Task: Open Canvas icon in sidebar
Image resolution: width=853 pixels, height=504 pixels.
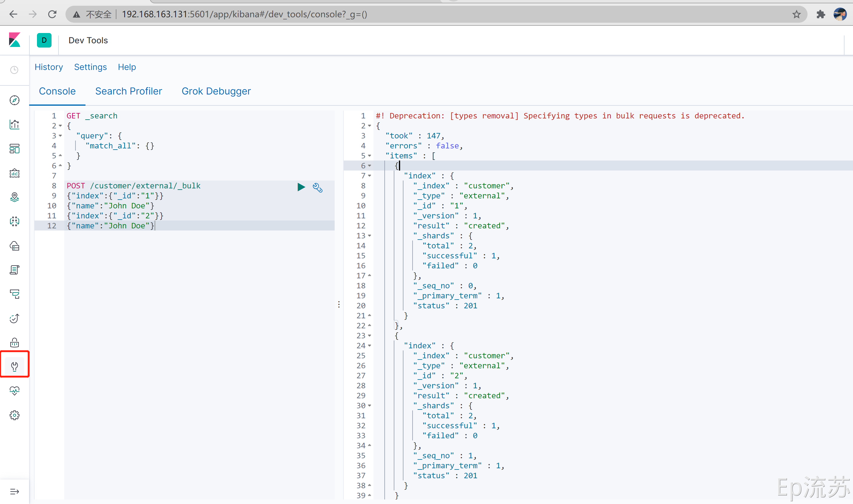Action: click(x=14, y=173)
